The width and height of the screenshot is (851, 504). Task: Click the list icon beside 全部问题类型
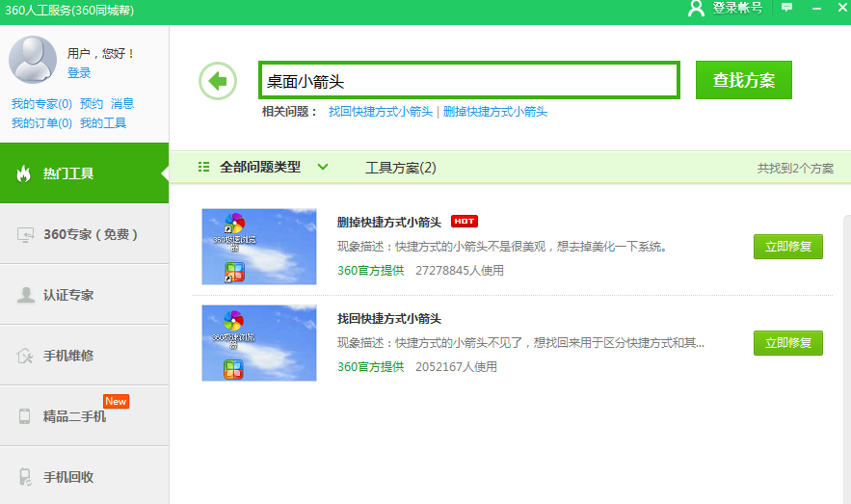point(203,167)
